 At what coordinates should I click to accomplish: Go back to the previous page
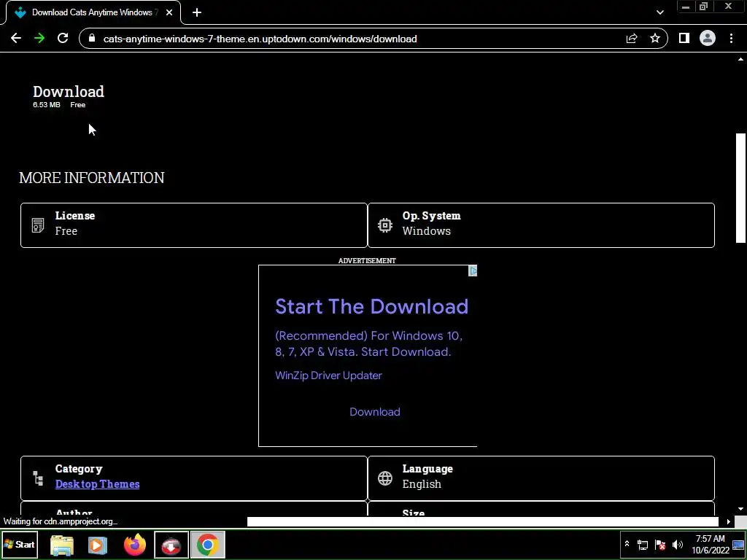click(x=16, y=39)
